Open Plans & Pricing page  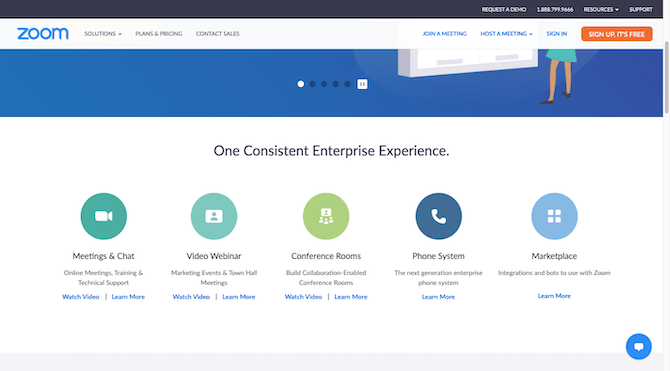pyautogui.click(x=159, y=33)
